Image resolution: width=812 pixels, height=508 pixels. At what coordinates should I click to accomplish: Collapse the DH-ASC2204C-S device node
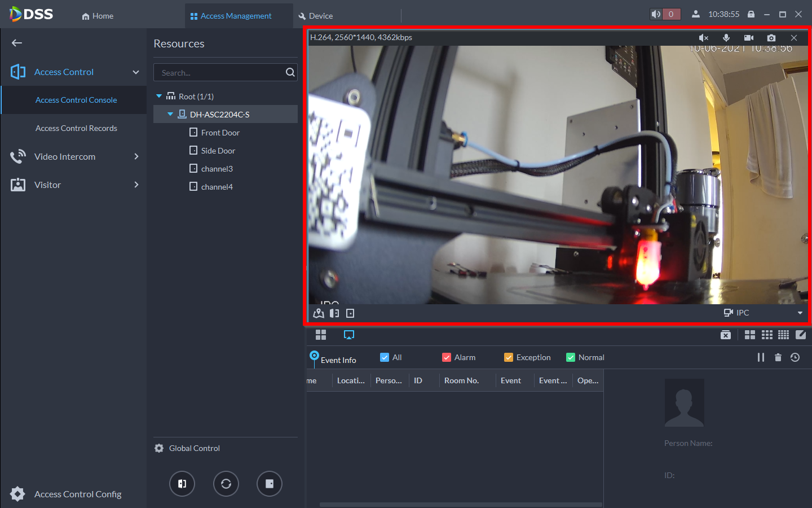(x=170, y=114)
